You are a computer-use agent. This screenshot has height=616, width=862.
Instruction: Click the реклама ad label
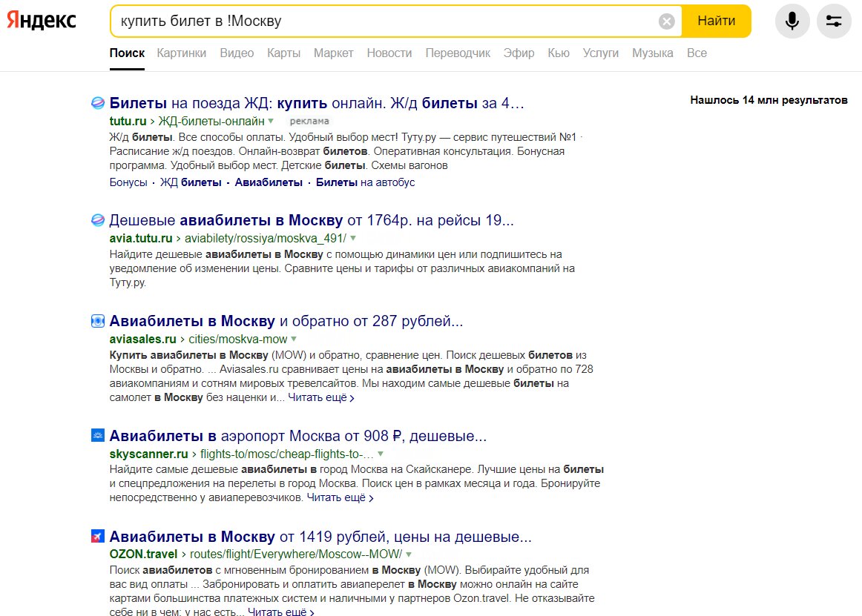309,122
